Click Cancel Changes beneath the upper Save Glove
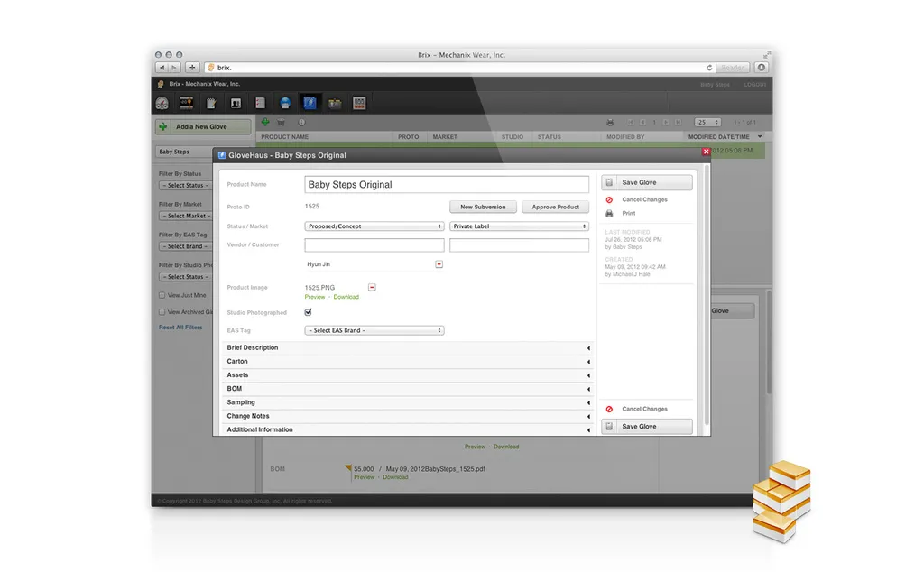Image resolution: width=924 pixels, height=572 pixels. pyautogui.click(x=644, y=199)
